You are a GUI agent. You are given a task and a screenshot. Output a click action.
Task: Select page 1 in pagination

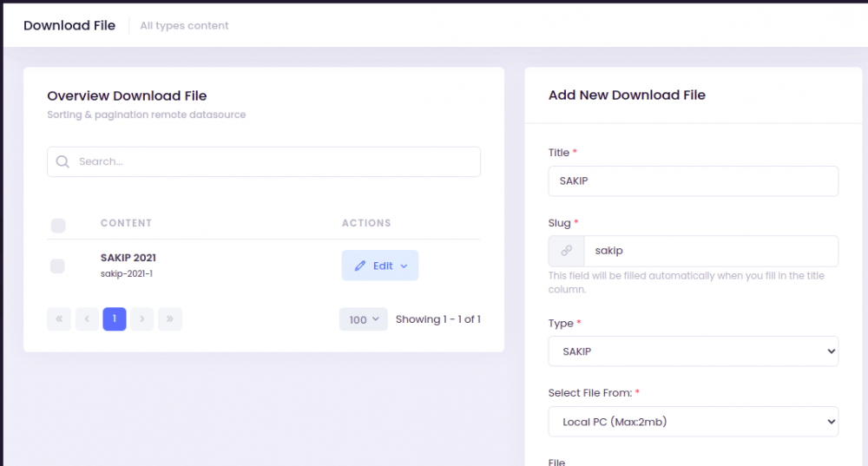(x=115, y=319)
